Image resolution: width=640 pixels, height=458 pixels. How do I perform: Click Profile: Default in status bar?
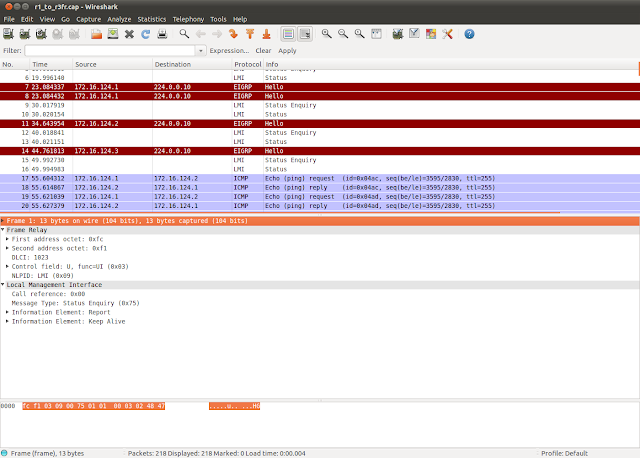coord(564,454)
